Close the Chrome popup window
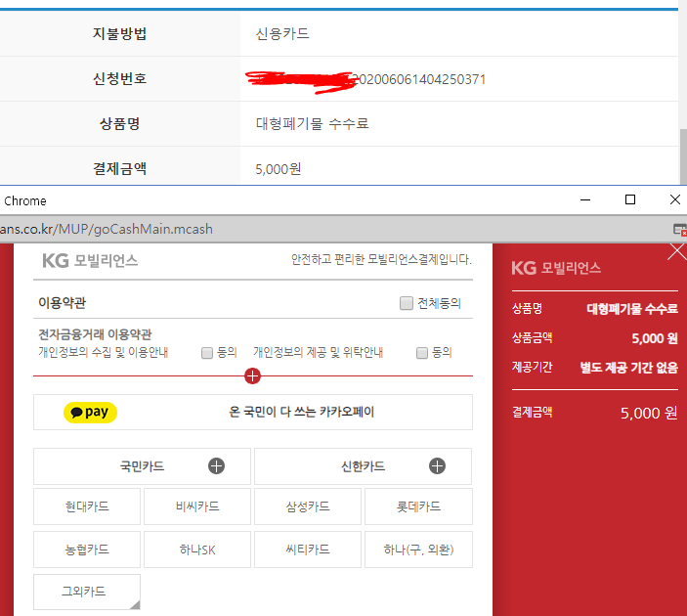This screenshot has height=616, width=687. tap(675, 199)
